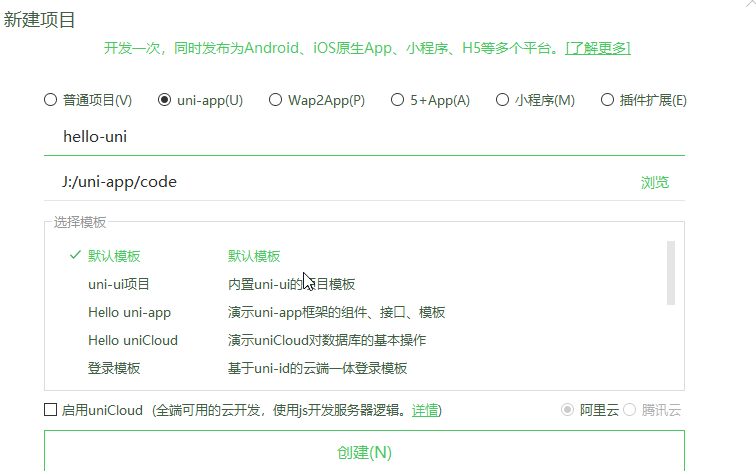The image size is (756, 471).
Task: Select the 小程序(M) radio option
Action: tap(502, 100)
